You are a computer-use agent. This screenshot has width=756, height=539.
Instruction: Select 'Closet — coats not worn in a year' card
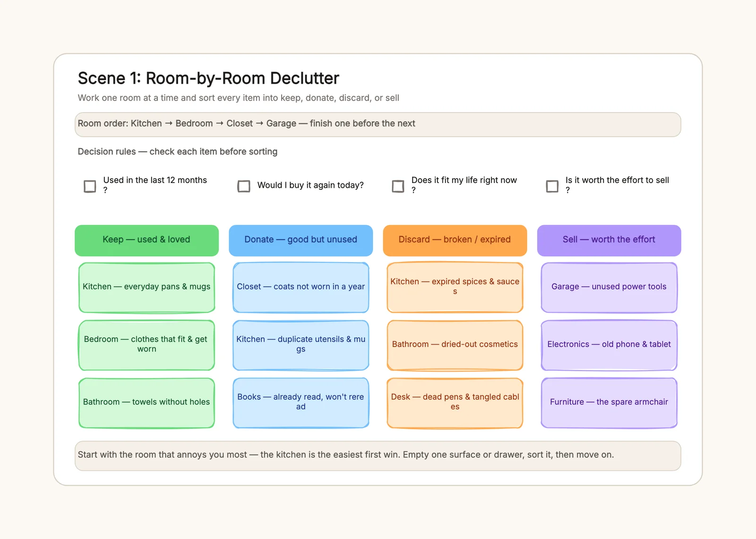pos(301,287)
